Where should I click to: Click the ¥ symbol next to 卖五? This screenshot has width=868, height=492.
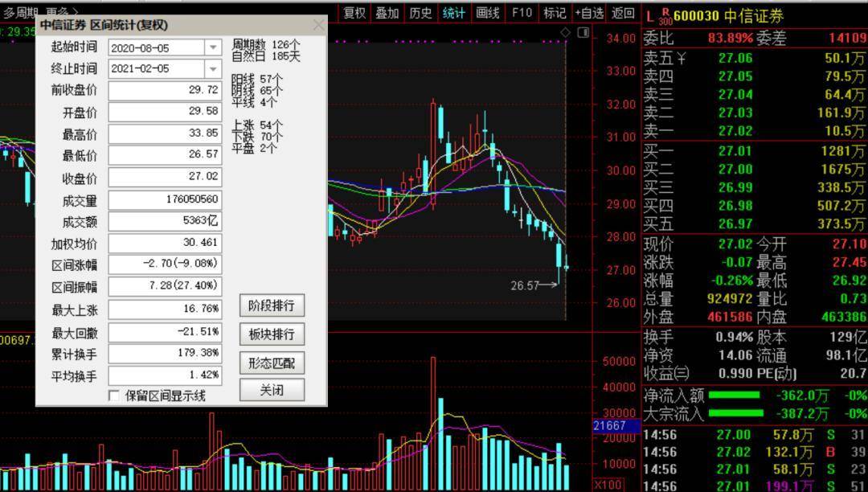click(x=681, y=58)
